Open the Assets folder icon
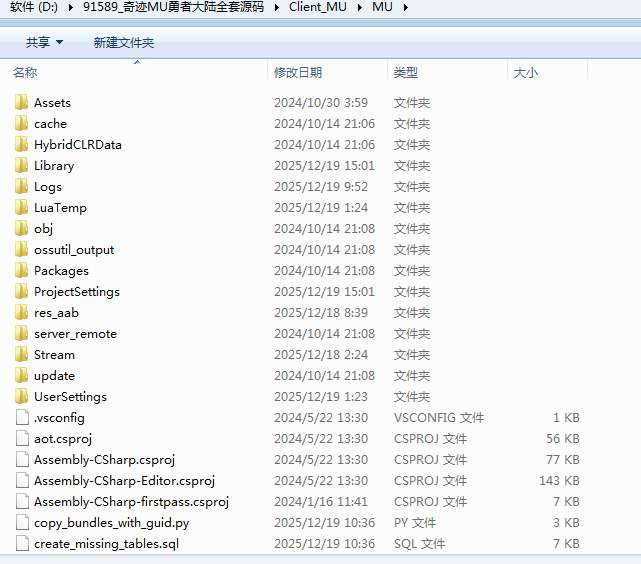641x564 pixels. pos(21,103)
